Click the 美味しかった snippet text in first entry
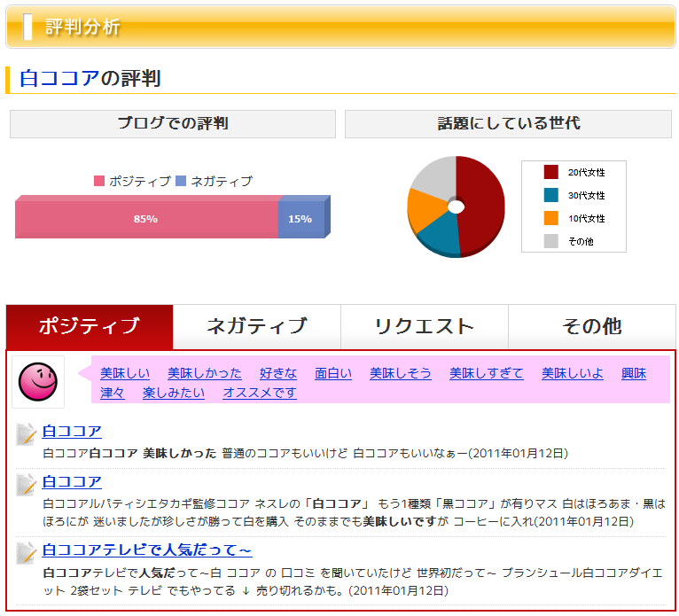 pyautogui.click(x=180, y=453)
